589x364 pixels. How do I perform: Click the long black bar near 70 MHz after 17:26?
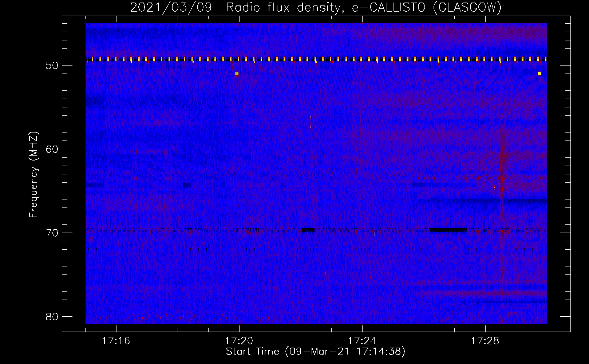[x=448, y=230]
